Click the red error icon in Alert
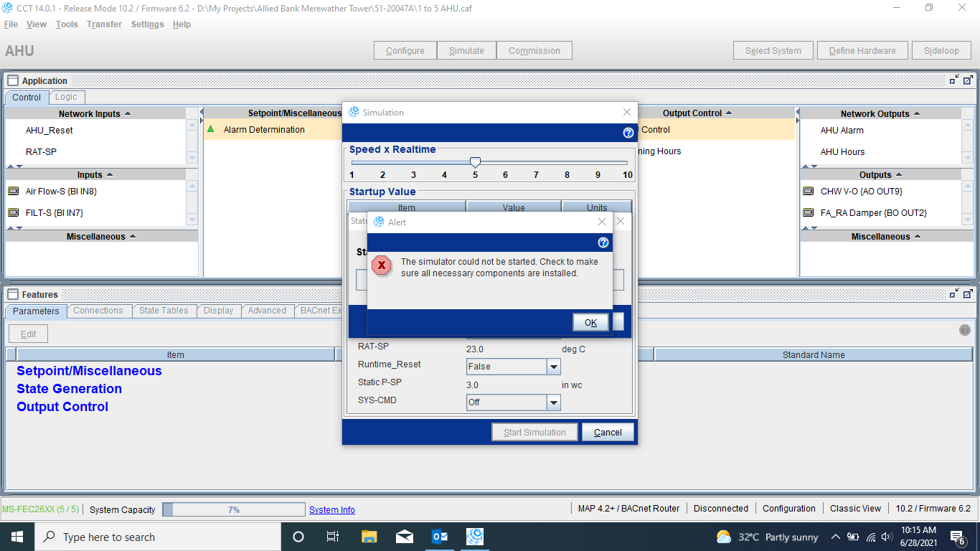The width and height of the screenshot is (980, 551). point(382,265)
